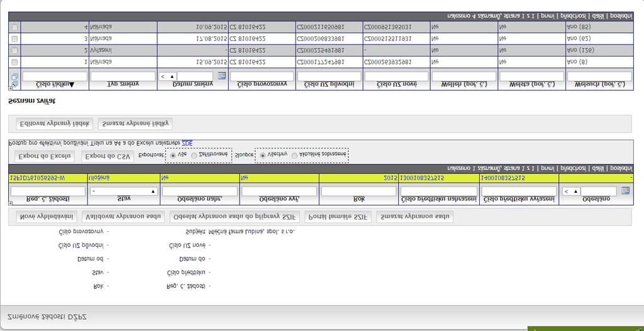Click Smazat vybrané řádky button
This screenshot has width=644, height=331.
(x=135, y=124)
